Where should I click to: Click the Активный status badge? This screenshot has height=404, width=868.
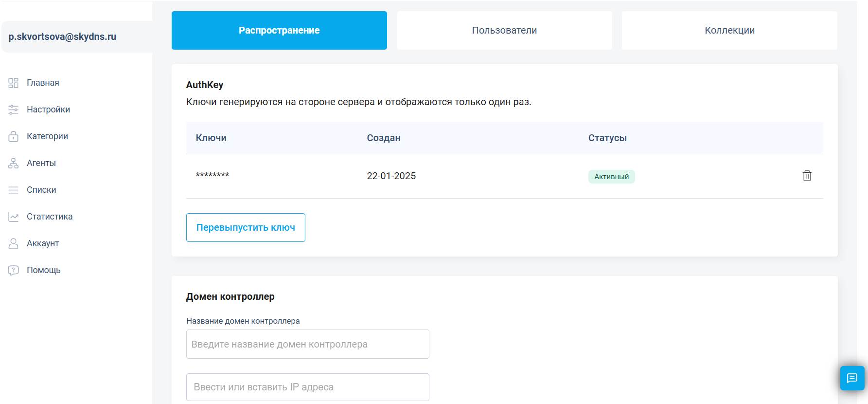point(611,177)
